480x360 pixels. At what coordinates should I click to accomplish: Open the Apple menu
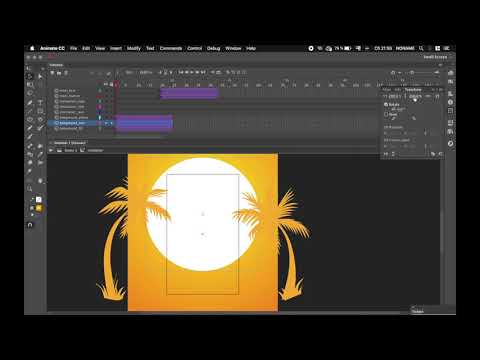[32, 48]
